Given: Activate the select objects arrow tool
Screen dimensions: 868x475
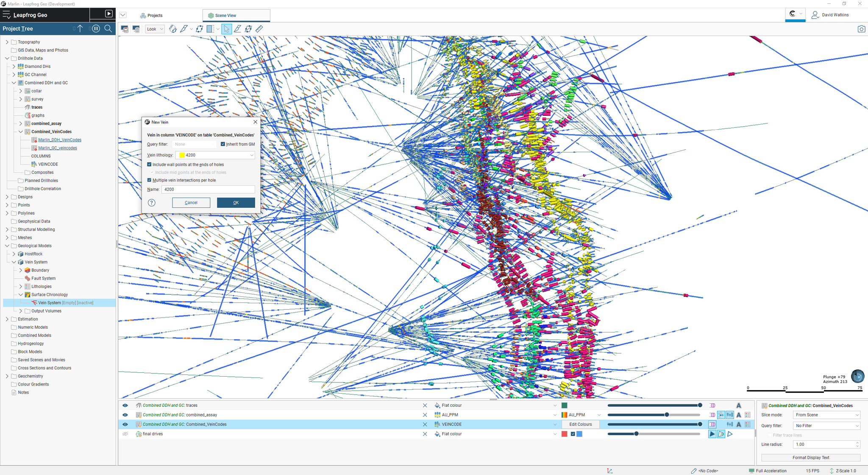Looking at the screenshot, I should point(227,29).
